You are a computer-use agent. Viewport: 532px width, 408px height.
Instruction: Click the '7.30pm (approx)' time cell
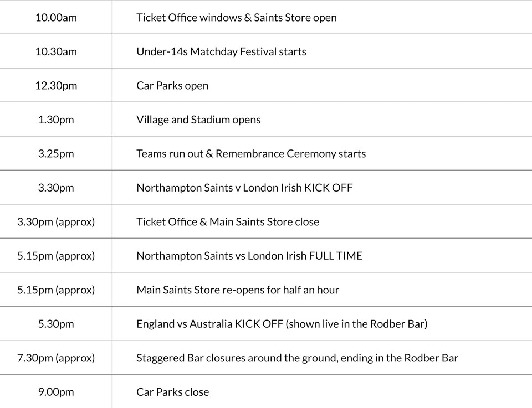(56, 358)
